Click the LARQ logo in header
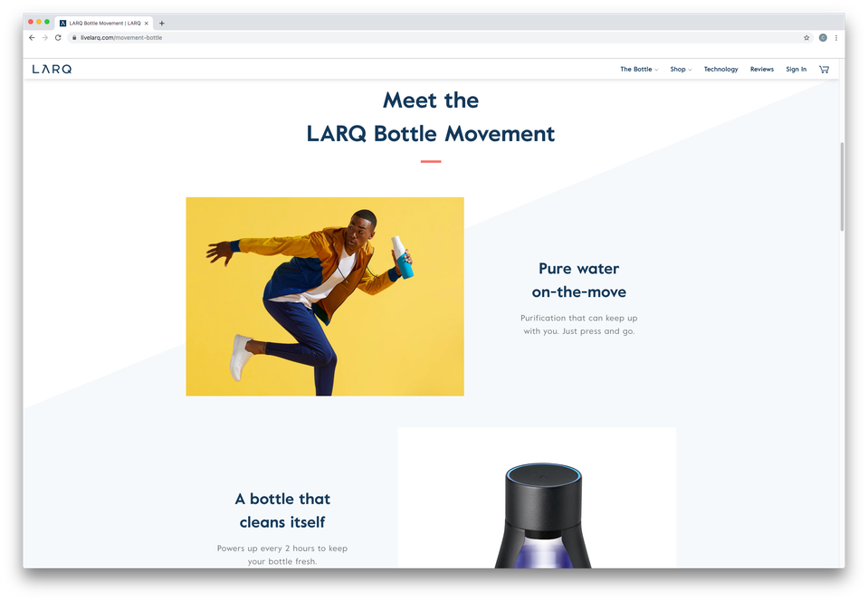The image size is (868, 601). point(52,69)
